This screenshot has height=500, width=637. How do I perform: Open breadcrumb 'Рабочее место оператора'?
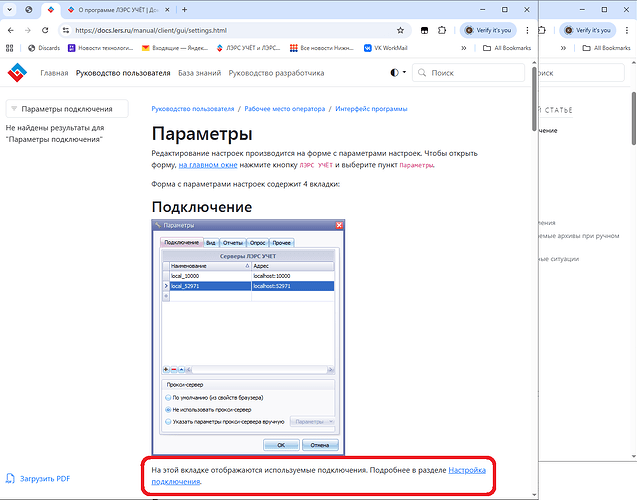285,109
